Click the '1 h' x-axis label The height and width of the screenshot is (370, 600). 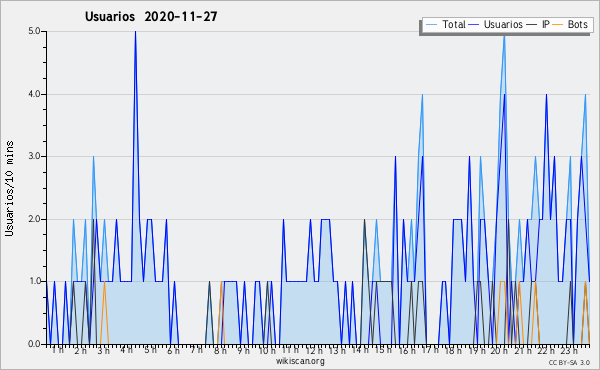58,350
